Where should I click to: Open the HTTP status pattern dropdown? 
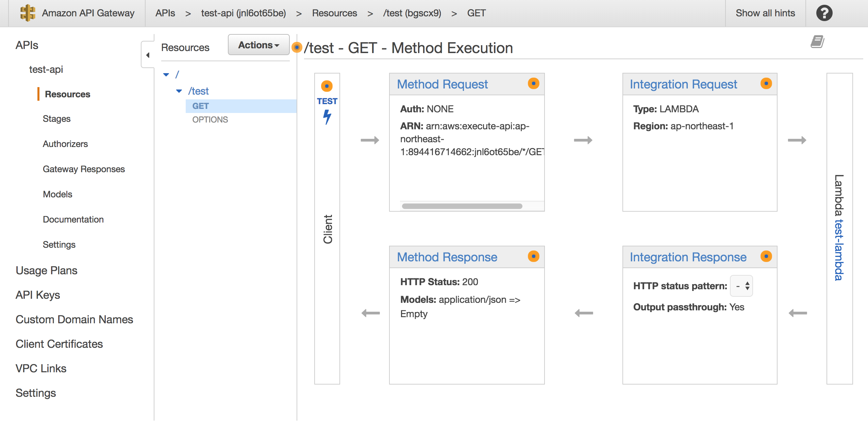pos(741,286)
